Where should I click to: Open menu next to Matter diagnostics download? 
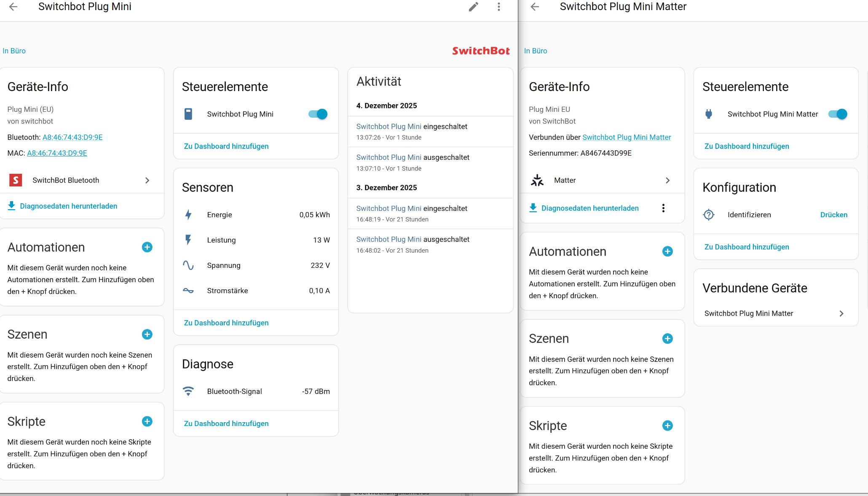click(663, 208)
